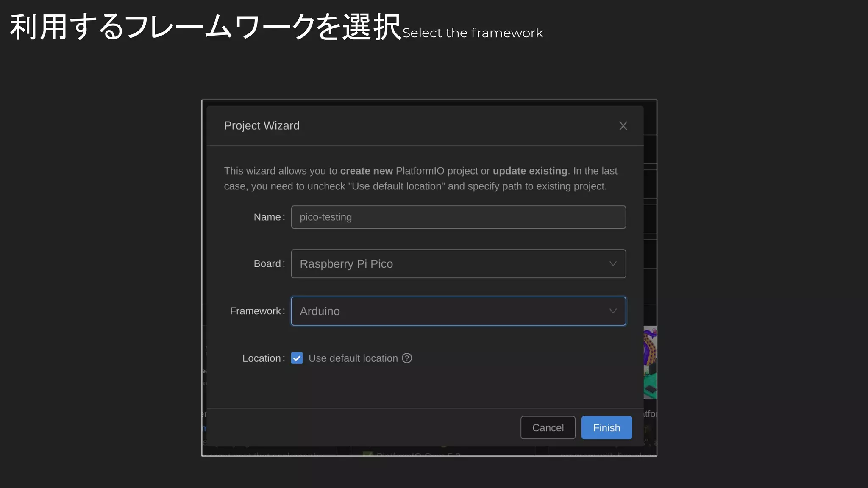This screenshot has height=488, width=868.
Task: Click the bold "update existing" description text
Action: [530, 171]
